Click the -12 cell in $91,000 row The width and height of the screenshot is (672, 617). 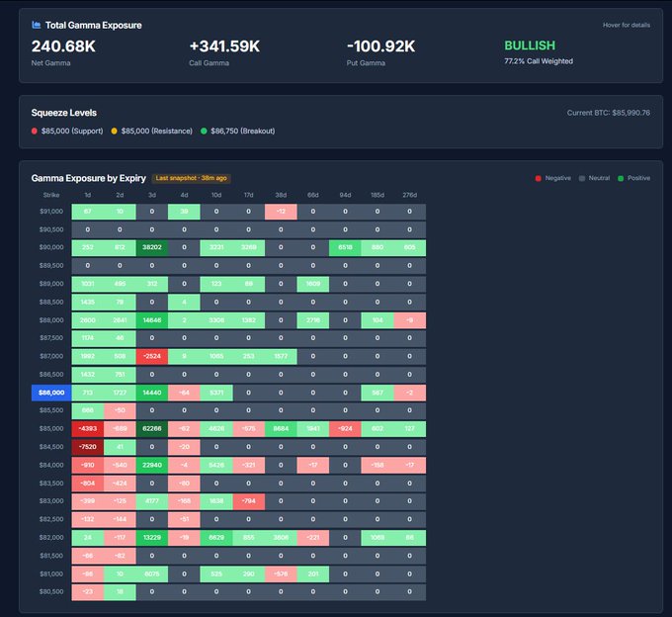(x=281, y=212)
